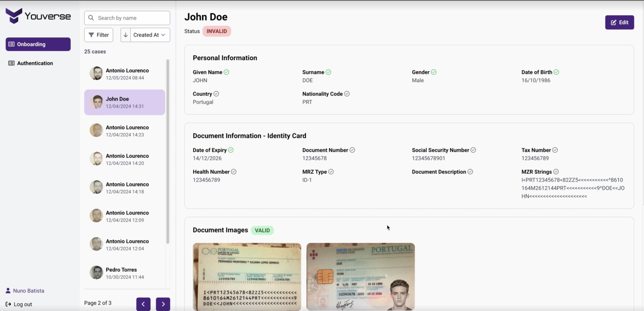Click the case list scrollbar
Screen dimensions: 644x311
click(168, 150)
